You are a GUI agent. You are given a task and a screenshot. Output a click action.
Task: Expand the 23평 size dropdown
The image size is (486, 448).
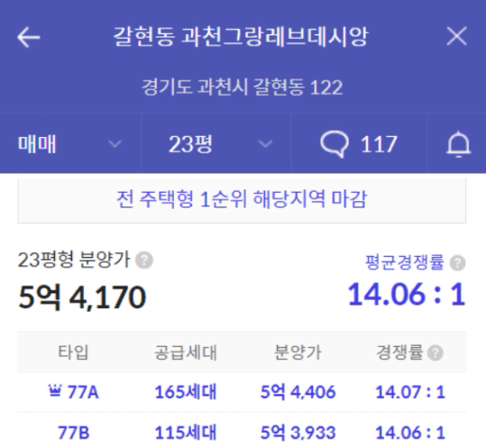pyautogui.click(x=216, y=144)
